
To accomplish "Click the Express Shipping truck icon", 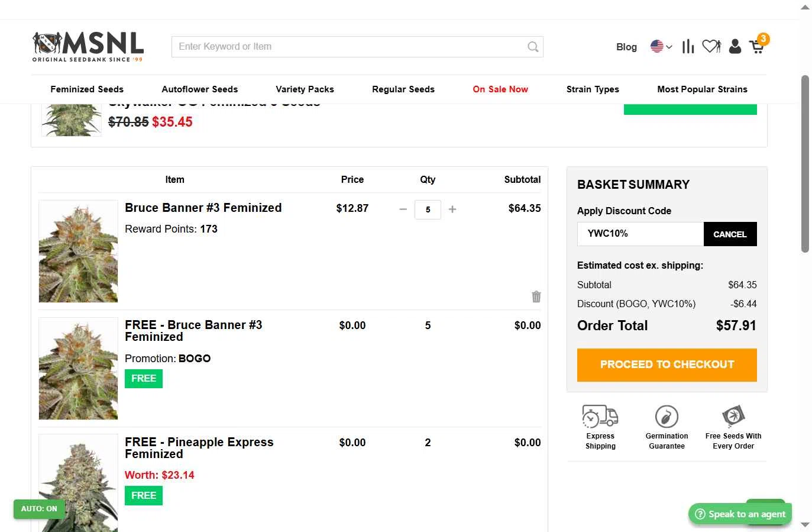I will point(600,416).
